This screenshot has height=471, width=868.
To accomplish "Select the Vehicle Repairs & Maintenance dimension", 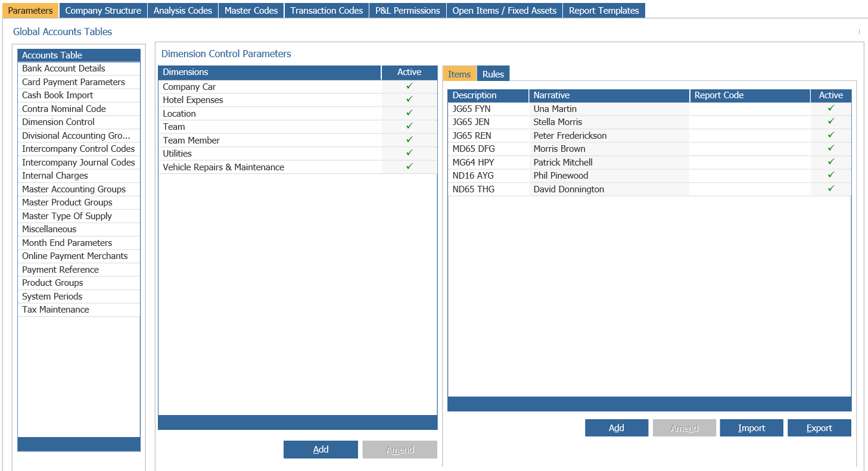I will coord(223,167).
